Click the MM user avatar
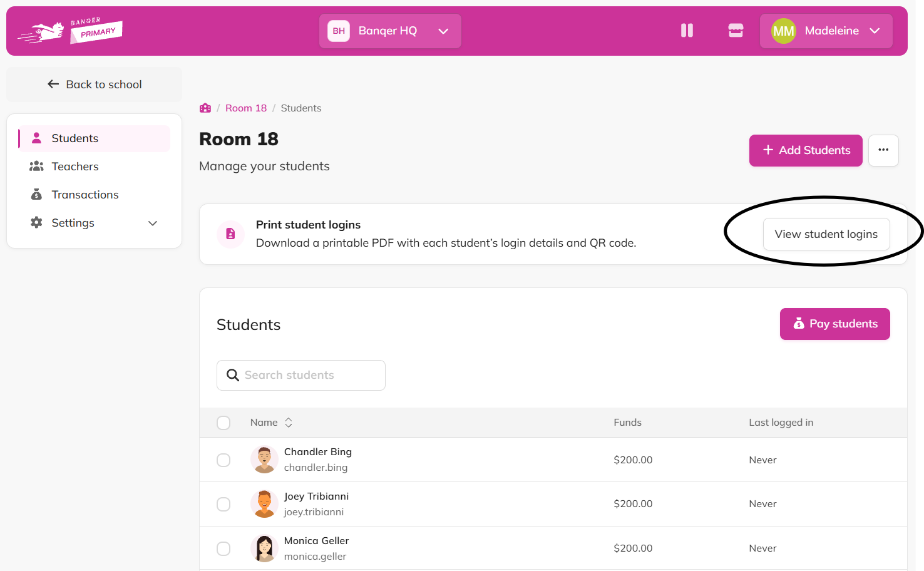This screenshot has height=571, width=924. pos(783,31)
